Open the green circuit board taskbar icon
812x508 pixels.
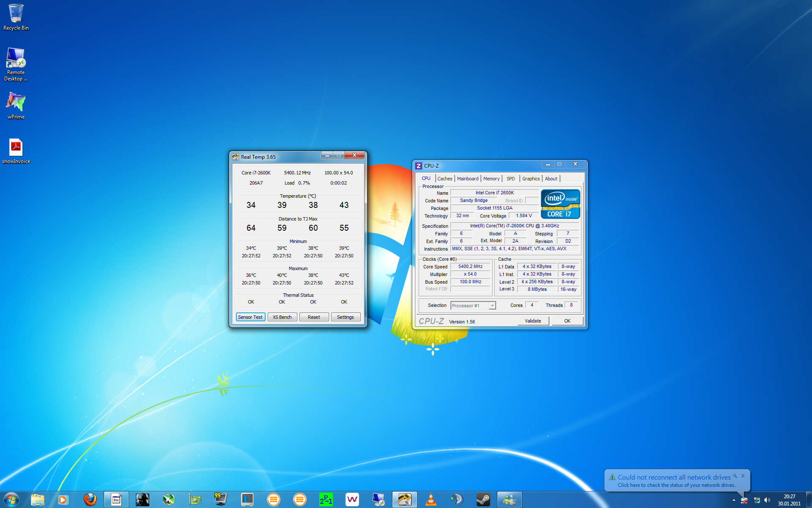click(195, 500)
